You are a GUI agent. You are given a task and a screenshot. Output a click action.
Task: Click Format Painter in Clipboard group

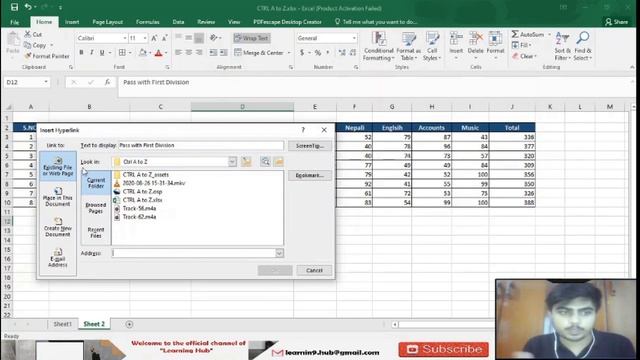point(47,56)
